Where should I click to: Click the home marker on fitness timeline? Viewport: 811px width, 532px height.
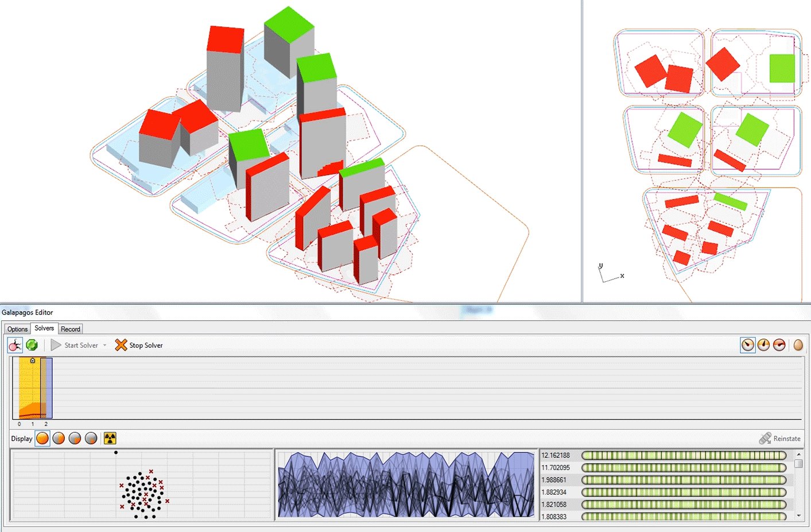tap(33, 360)
